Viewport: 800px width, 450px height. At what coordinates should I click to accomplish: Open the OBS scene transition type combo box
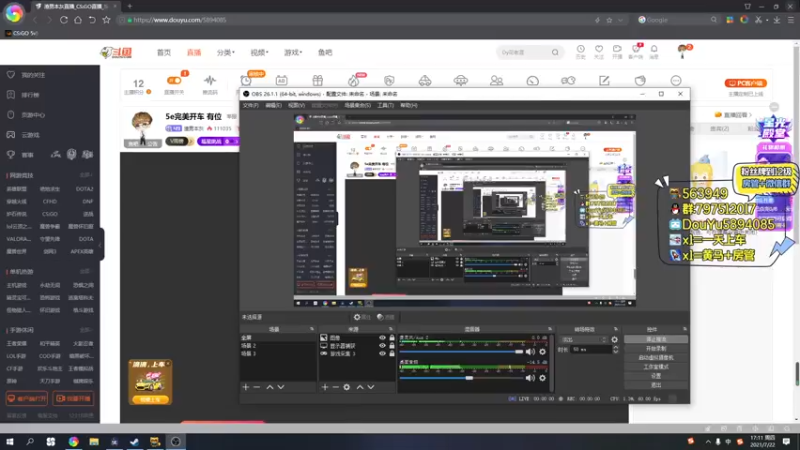pos(584,339)
